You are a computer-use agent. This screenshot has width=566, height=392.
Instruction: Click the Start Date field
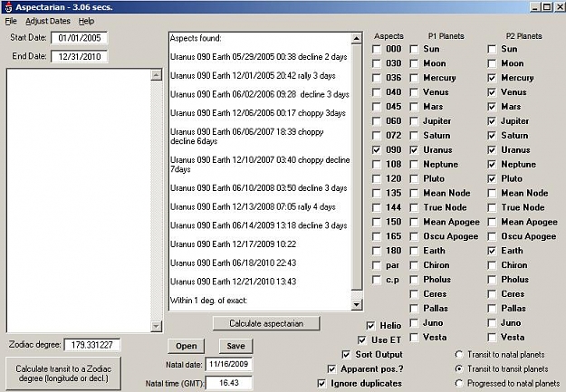click(80, 38)
